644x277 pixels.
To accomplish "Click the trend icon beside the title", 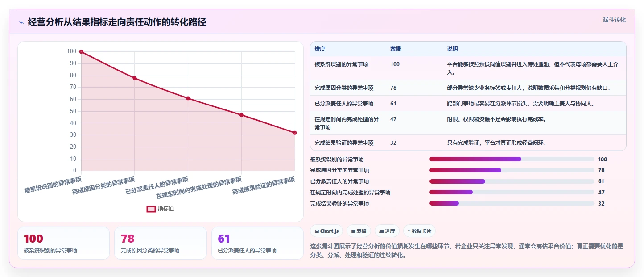I will (21, 22).
